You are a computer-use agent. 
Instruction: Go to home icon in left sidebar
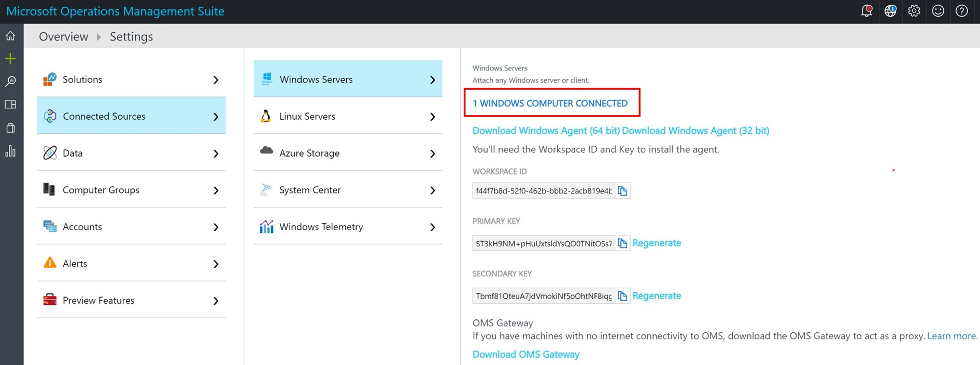pyautogui.click(x=10, y=36)
